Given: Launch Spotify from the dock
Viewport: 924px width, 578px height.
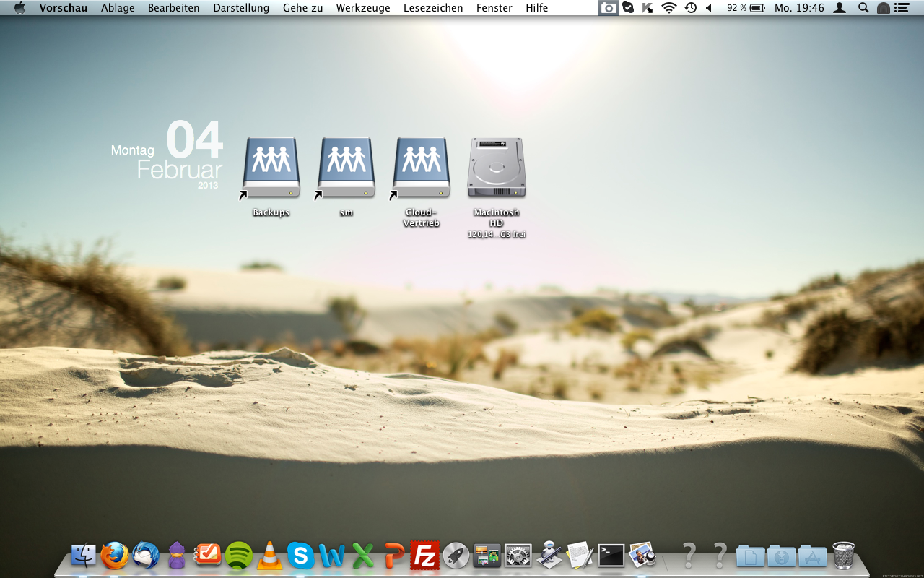Looking at the screenshot, I should tap(238, 556).
